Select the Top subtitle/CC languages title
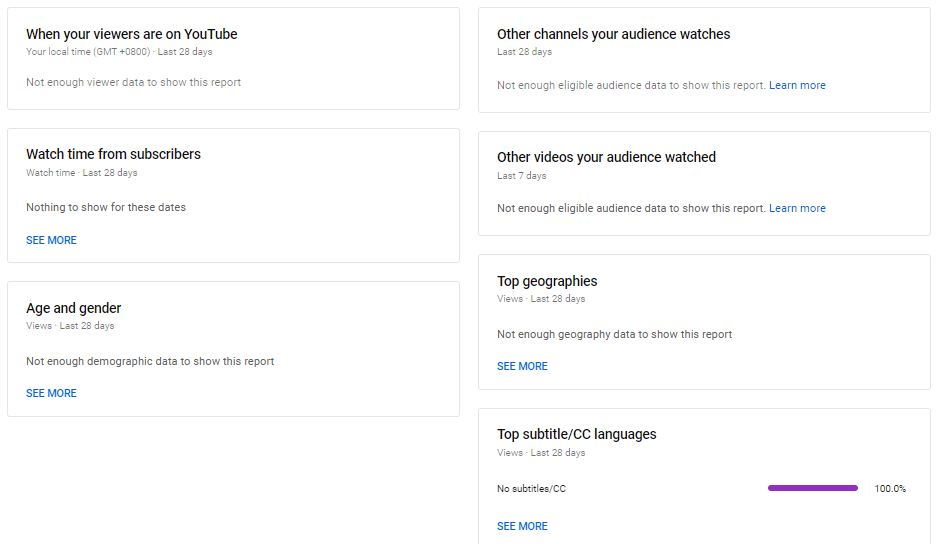 pyautogui.click(x=577, y=434)
